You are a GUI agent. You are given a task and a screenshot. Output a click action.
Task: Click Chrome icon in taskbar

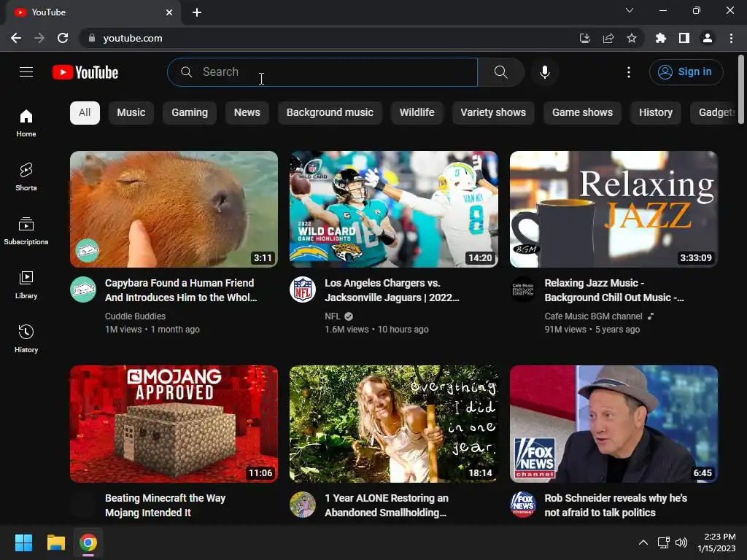[88, 542]
